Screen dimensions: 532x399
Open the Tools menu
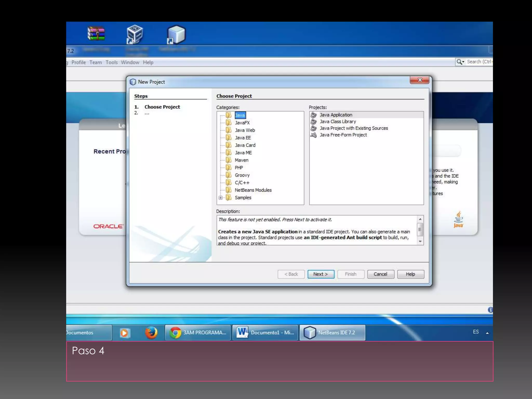(111, 62)
